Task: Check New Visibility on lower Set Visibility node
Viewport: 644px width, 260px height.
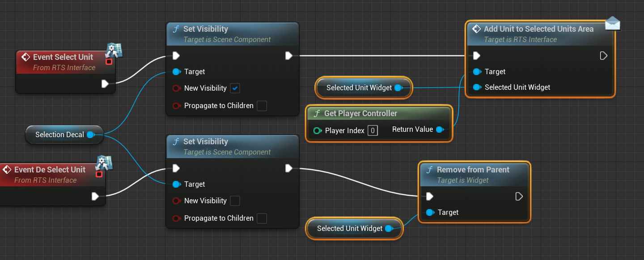Action: (235, 201)
